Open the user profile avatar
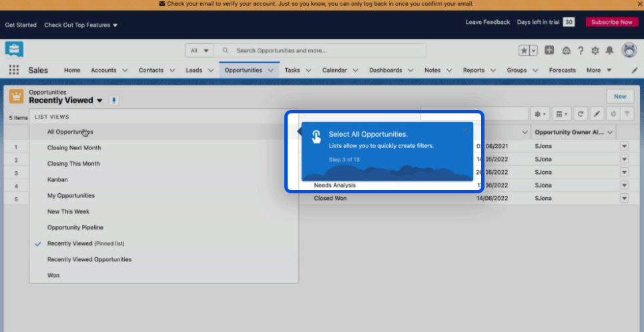The width and height of the screenshot is (644, 332). [629, 51]
